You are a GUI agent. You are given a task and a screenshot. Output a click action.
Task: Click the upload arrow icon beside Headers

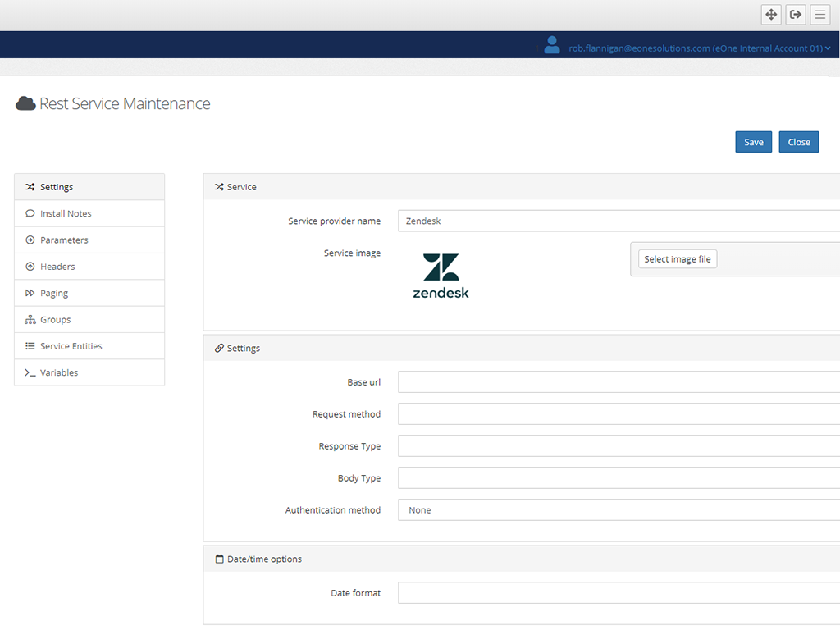(x=29, y=266)
